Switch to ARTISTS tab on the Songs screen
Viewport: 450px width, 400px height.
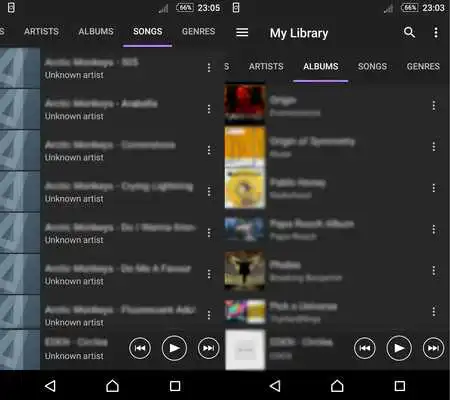pyautogui.click(x=41, y=31)
